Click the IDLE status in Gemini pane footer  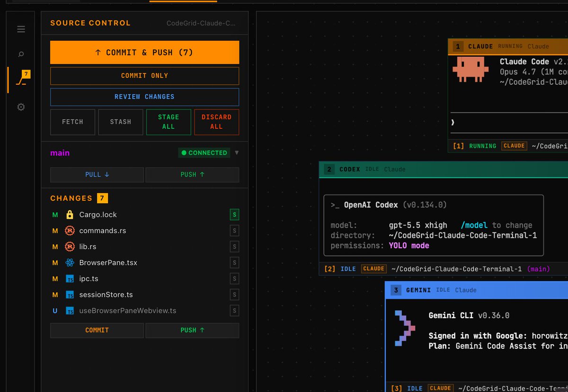pyautogui.click(x=415, y=388)
